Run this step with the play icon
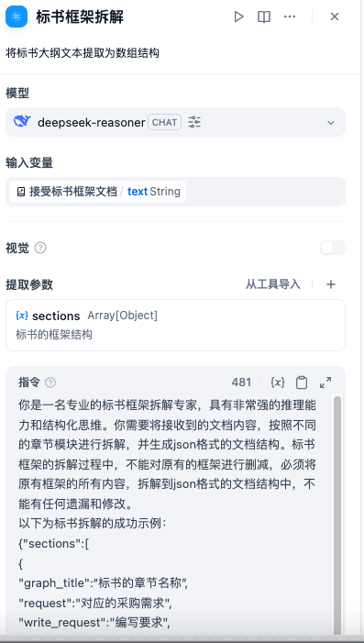The height and width of the screenshot is (643, 364). 238,17
